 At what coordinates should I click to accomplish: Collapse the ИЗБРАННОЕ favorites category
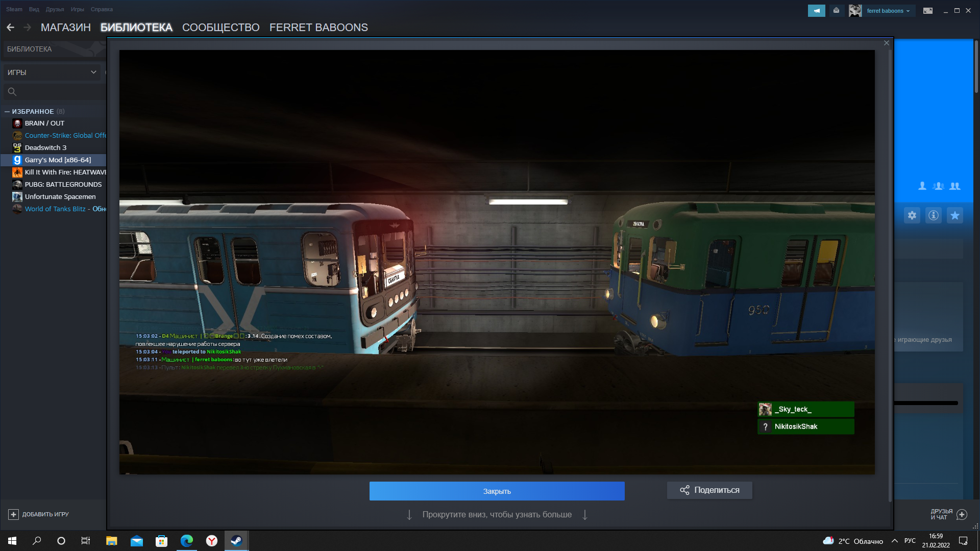click(x=7, y=111)
